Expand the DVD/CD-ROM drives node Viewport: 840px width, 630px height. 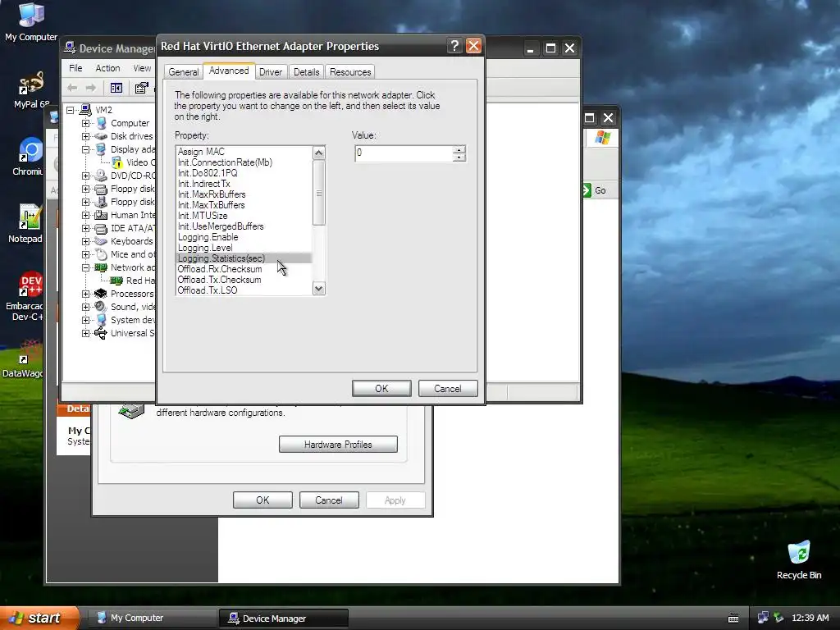(85, 176)
